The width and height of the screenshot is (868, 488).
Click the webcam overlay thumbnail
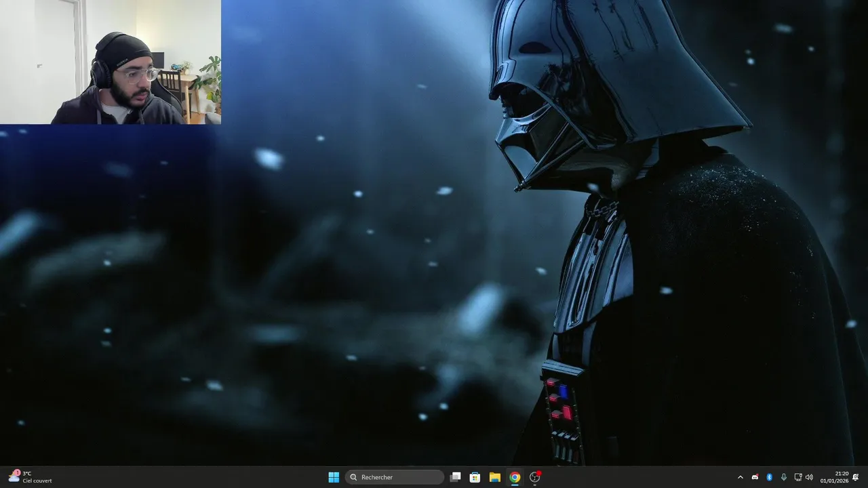[111, 62]
